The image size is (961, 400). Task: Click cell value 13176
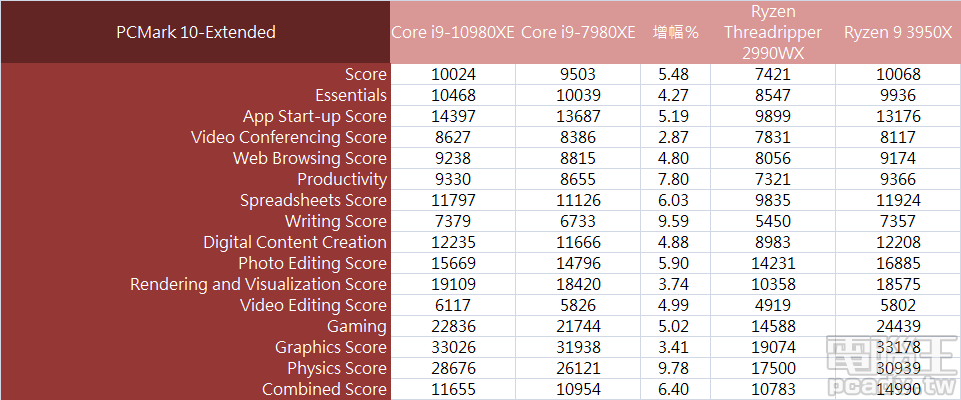[898, 116]
